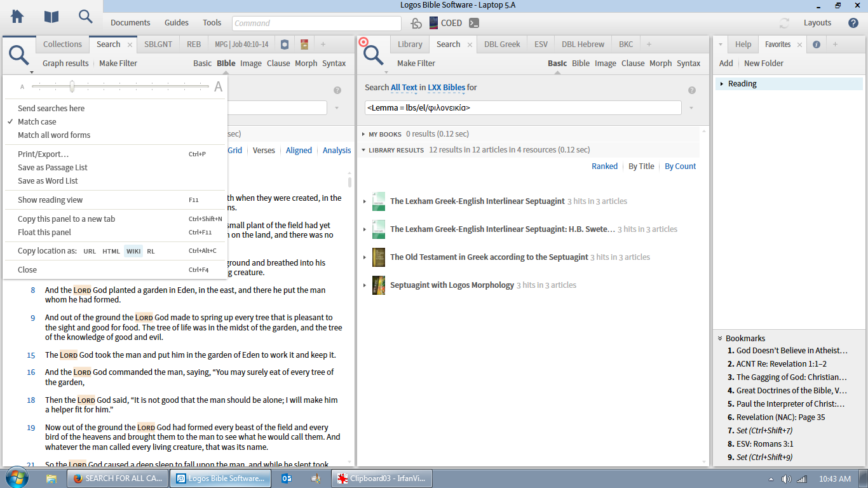Collapse LIBRARY RESULTS section

[x=363, y=150]
